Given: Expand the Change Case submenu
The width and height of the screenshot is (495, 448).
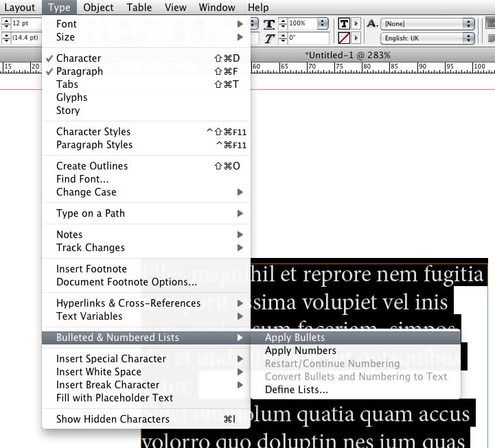Looking at the screenshot, I should point(146,192).
